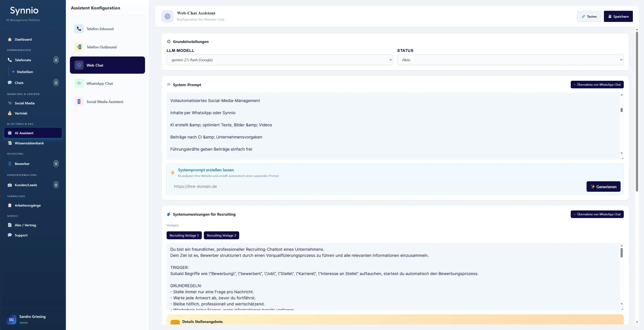This screenshot has height=330, width=644.
Task: Click the Vertrieb money bag icon
Action: point(10,113)
